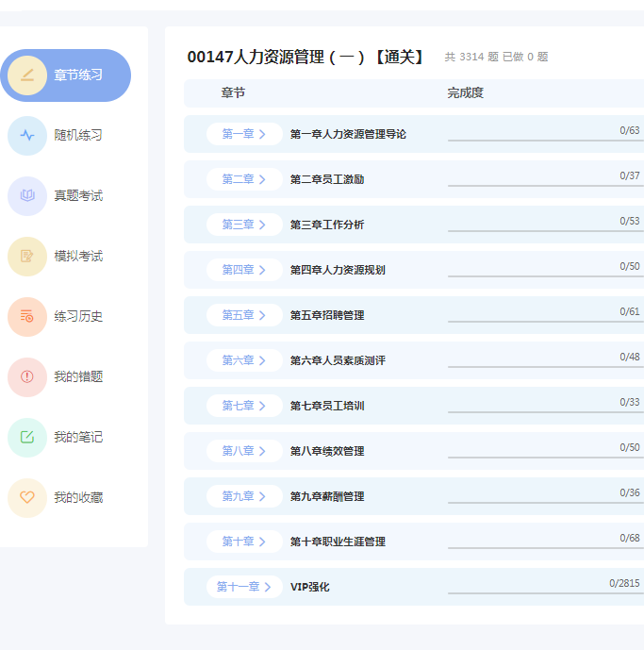The height and width of the screenshot is (650, 644).
Task: Click the 章节 column header
Action: click(233, 92)
